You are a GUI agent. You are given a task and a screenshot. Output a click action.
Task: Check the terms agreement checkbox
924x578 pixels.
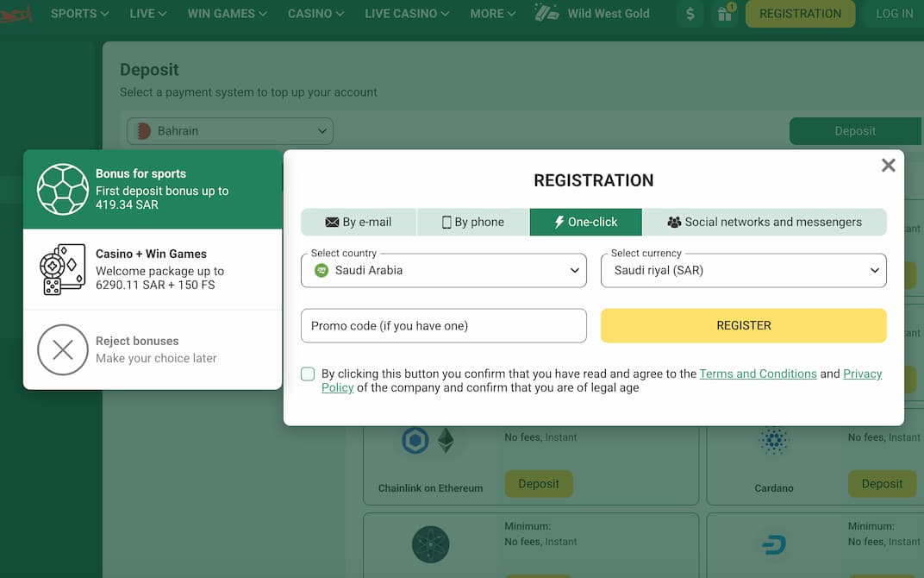click(308, 374)
